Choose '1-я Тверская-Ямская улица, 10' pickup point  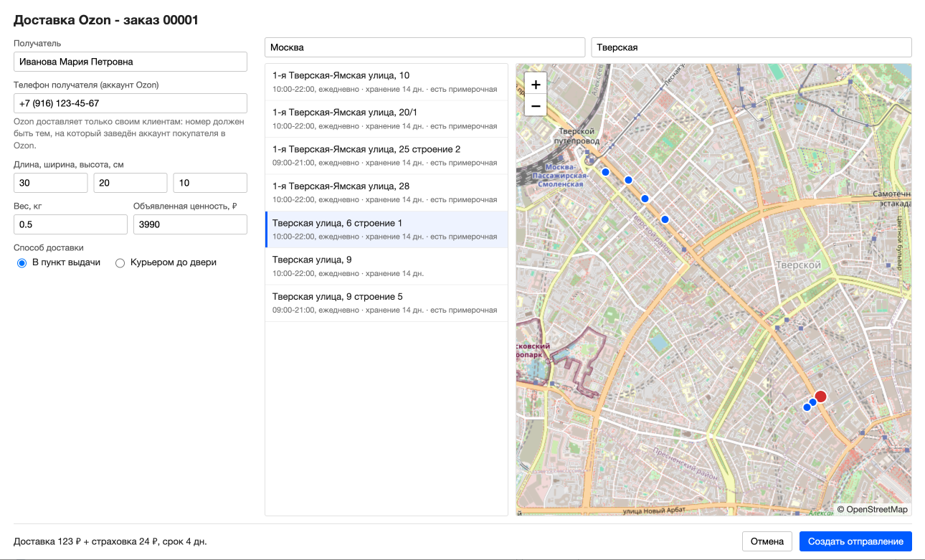[x=386, y=82]
